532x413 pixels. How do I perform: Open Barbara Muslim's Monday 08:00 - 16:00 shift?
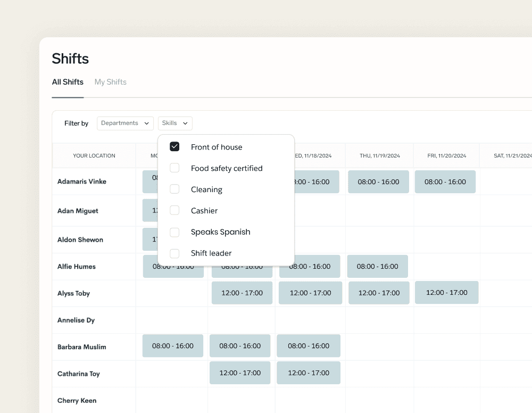(173, 346)
